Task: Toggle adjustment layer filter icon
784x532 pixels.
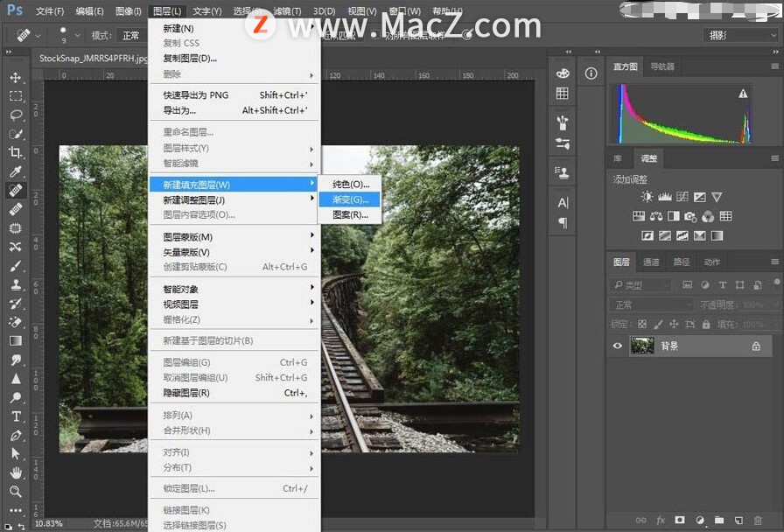Action: pos(705,284)
